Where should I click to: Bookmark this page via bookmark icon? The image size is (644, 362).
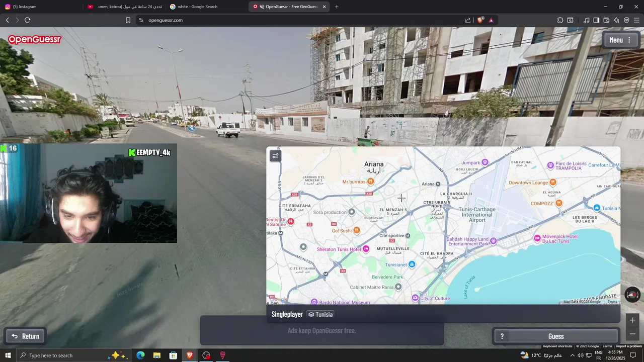click(x=128, y=20)
